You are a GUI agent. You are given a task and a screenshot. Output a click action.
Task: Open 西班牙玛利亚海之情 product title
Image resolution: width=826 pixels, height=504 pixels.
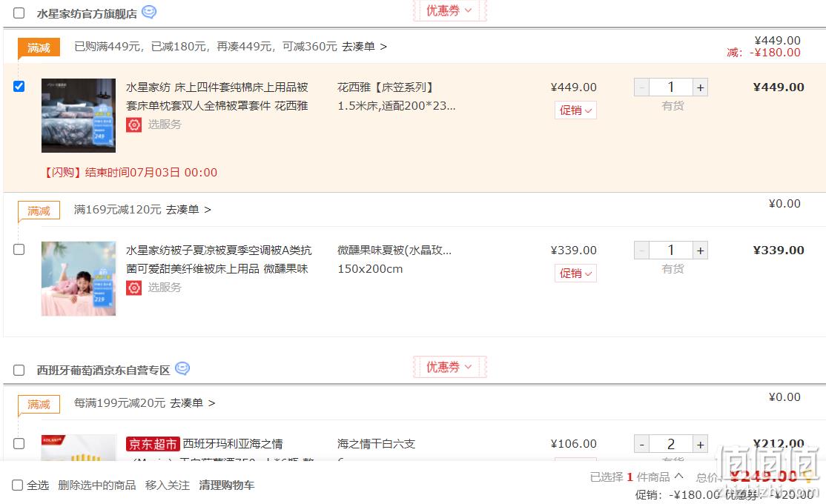233,444
